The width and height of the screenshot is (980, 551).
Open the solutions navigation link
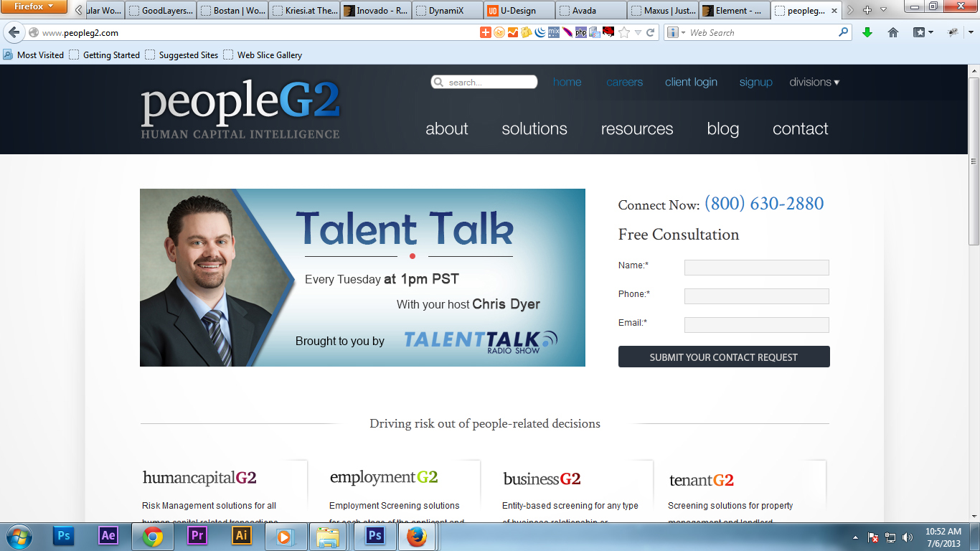534,129
